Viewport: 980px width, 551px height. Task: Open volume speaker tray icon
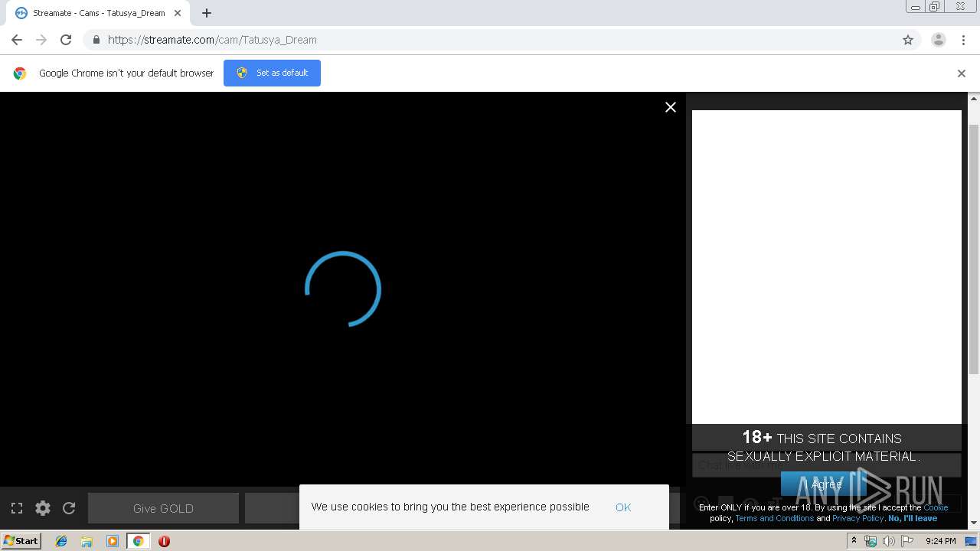(889, 541)
